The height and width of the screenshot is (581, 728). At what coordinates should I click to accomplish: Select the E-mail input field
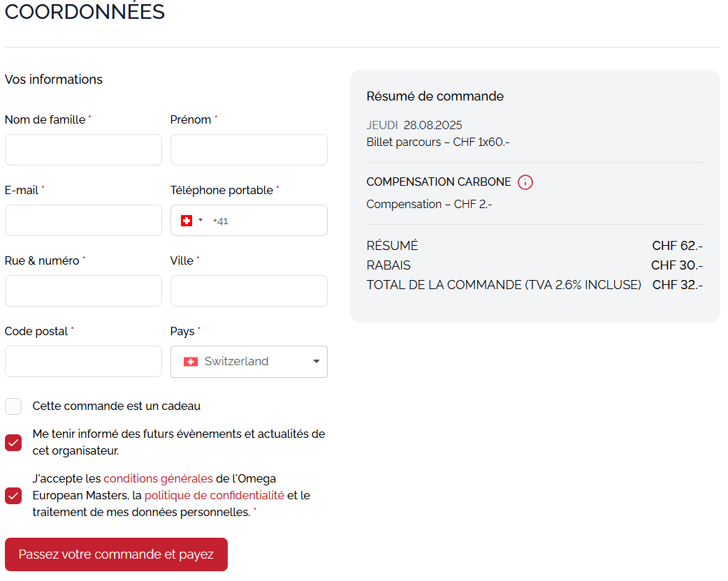point(83,221)
